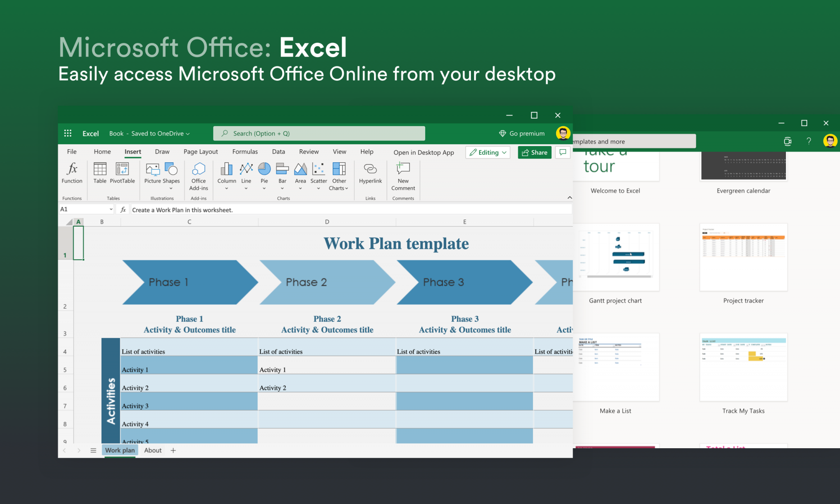Insert a PivotTable
Screen dimensions: 840x504
pos(122,173)
